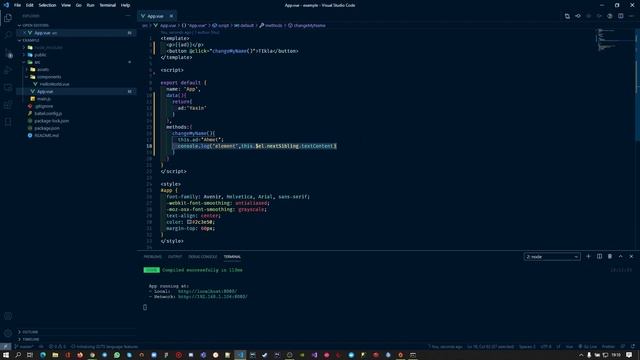Click the remote window indicator in status bar
This screenshot has width=640, height=360.
(6, 347)
